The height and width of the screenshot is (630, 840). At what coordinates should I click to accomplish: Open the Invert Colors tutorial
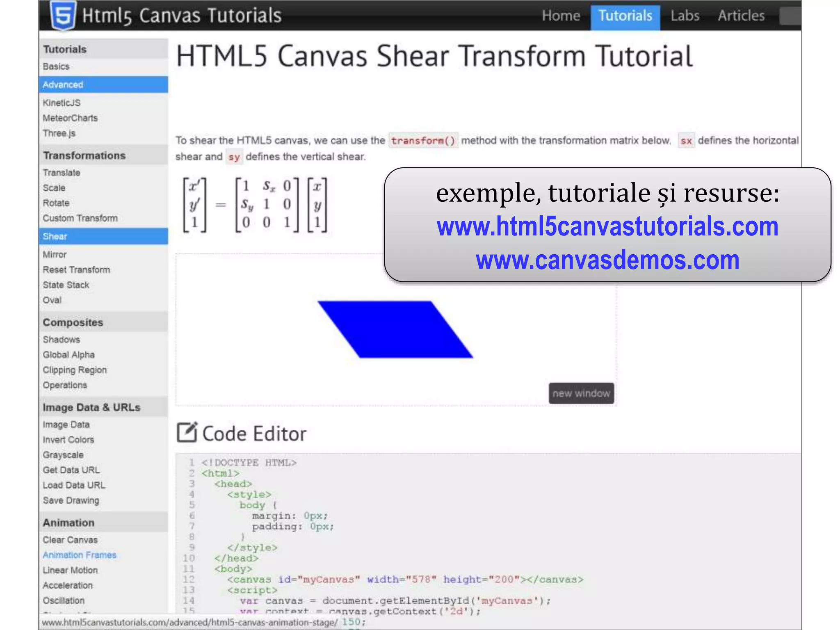pos(68,440)
